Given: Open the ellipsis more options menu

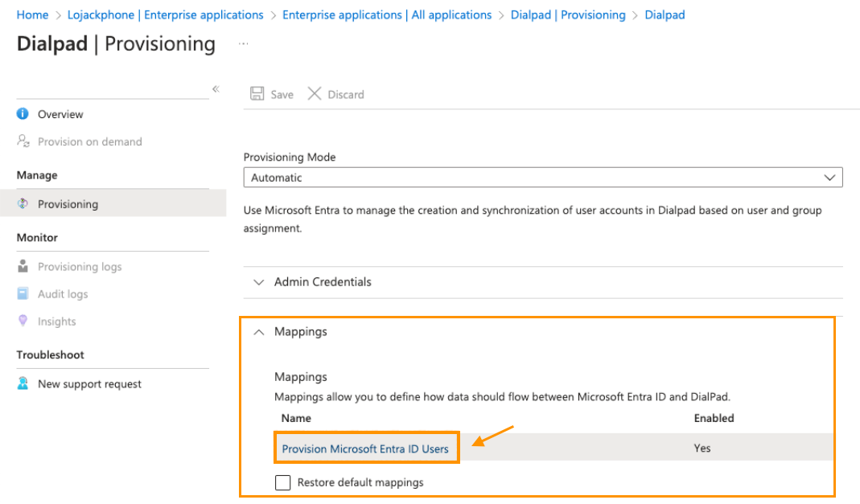Looking at the screenshot, I should point(244,44).
